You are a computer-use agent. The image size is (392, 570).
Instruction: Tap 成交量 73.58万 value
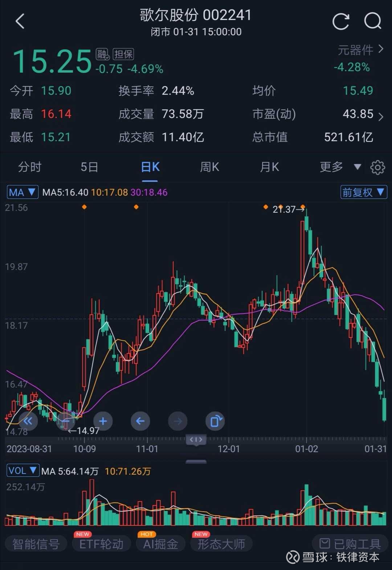[183, 114]
